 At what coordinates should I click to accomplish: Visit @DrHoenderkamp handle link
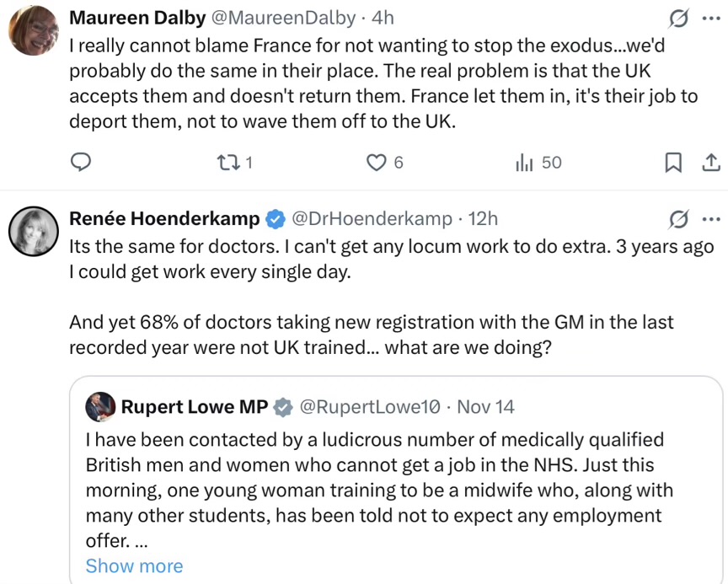click(372, 219)
